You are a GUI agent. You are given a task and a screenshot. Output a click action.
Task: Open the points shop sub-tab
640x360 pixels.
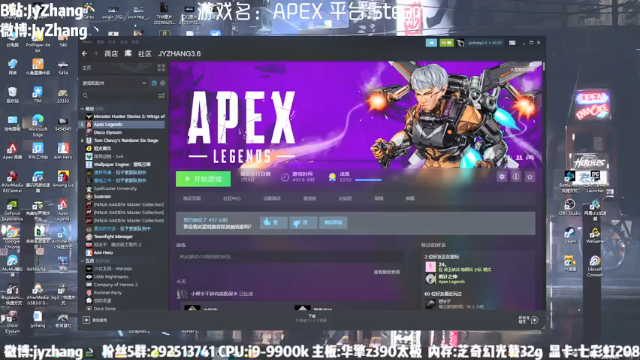click(271, 198)
